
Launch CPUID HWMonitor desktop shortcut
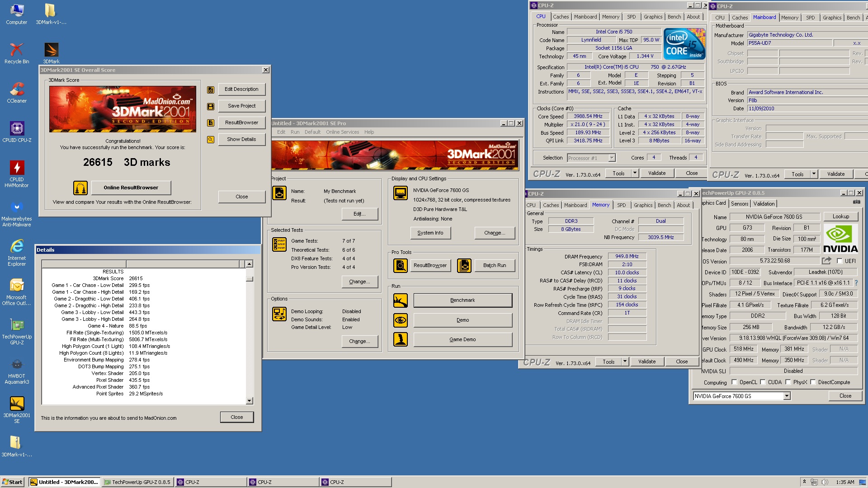17,174
